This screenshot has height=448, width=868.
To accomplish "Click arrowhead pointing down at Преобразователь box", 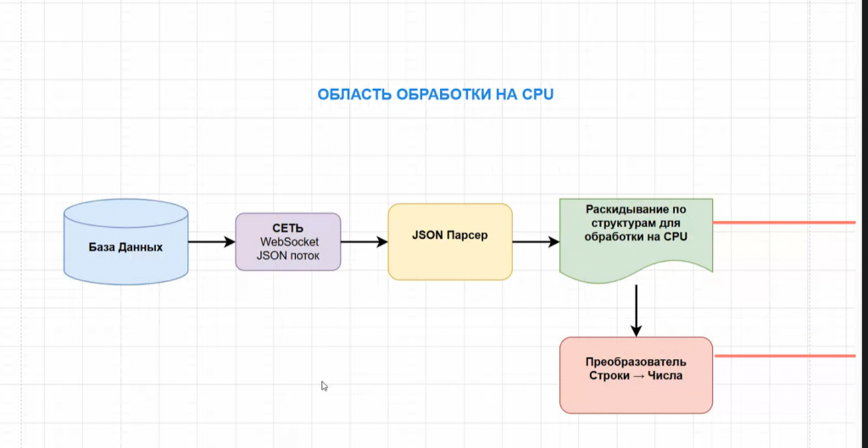I will click(637, 331).
